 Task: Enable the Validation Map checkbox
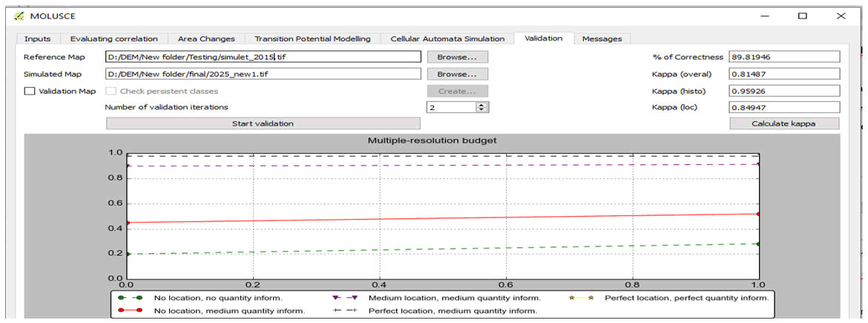point(29,91)
